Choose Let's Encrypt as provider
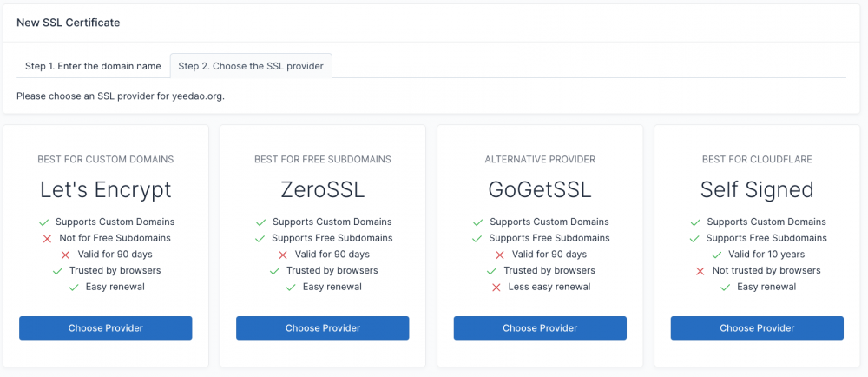This screenshot has width=868, height=377. pos(106,328)
